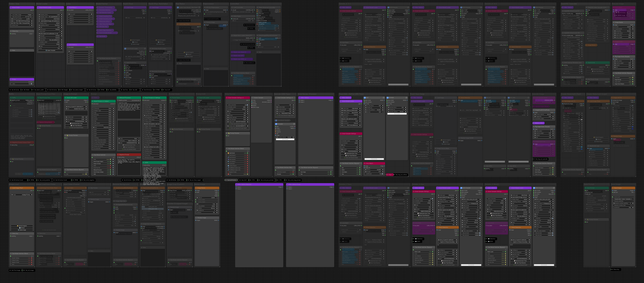Decrease upscale_denoise using left arrow in Upscale (2ND Pass)
The width and height of the screenshot is (644, 283).
click(277, 109)
